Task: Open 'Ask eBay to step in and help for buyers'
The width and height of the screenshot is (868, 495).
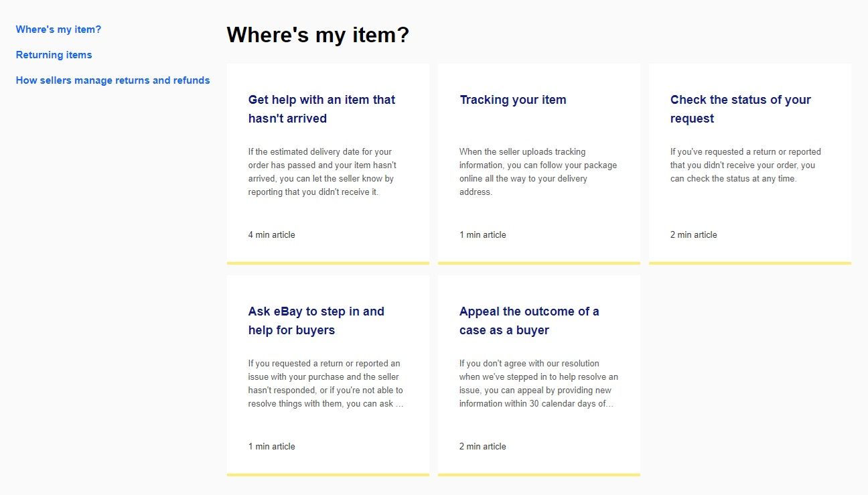Action: click(x=316, y=320)
